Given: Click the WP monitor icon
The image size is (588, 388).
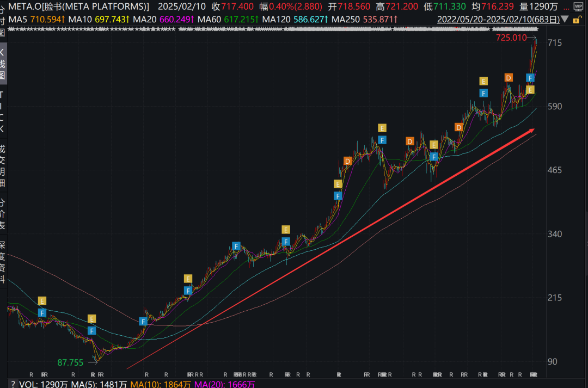Looking at the screenshot, I should (578, 7).
